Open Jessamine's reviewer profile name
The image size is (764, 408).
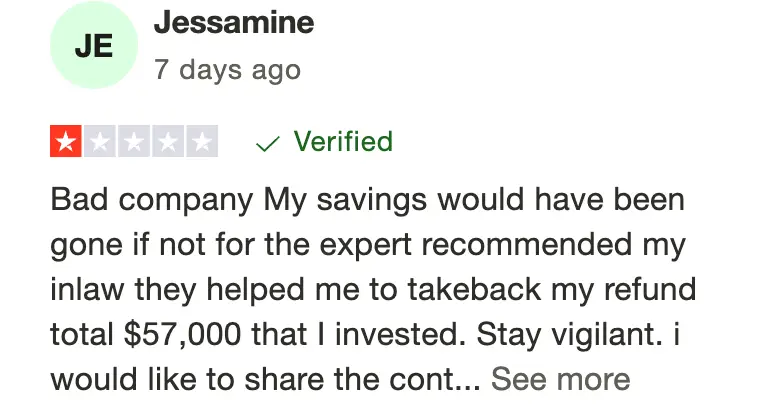pos(234,22)
